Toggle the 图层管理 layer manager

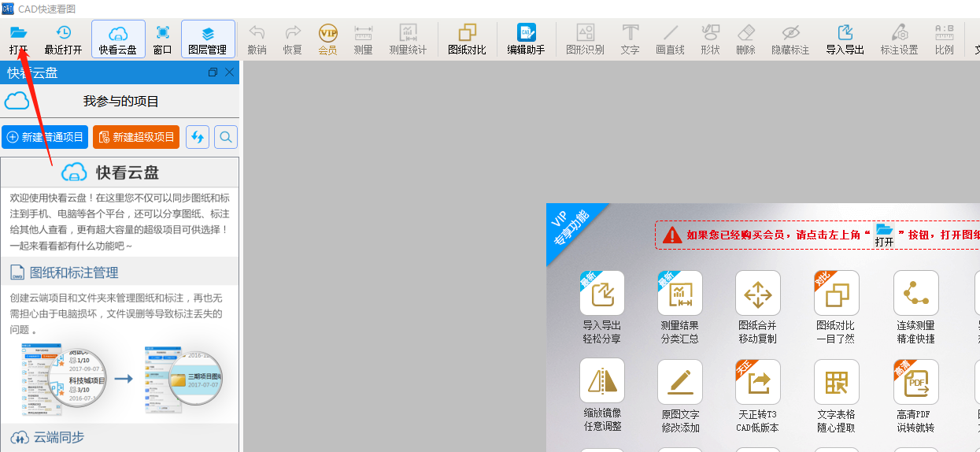[x=208, y=39]
